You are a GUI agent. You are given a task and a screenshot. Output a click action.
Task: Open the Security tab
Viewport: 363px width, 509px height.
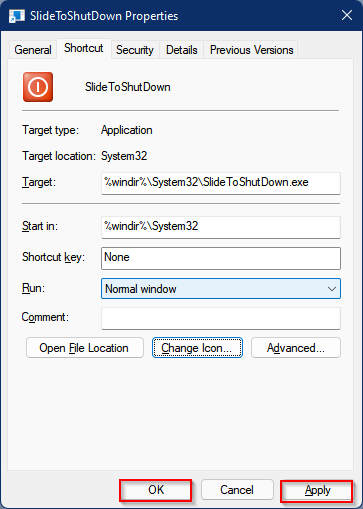point(135,50)
